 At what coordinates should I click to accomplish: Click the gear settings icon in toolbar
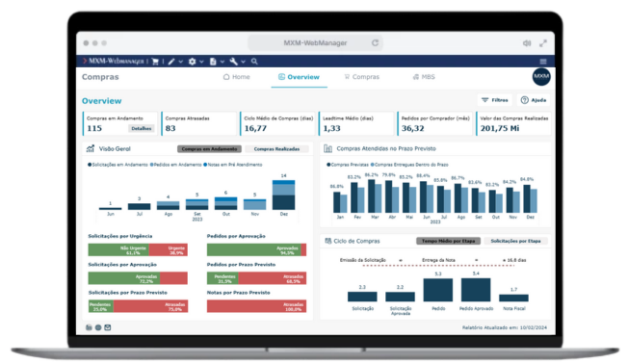click(193, 62)
